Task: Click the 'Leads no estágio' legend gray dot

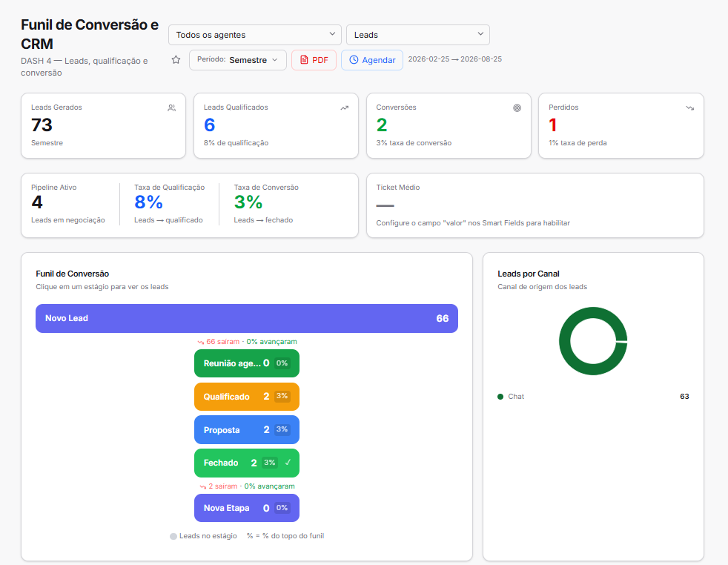Action: (173, 536)
